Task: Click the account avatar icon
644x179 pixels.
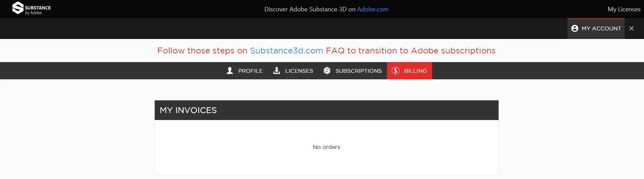Action: tap(574, 29)
